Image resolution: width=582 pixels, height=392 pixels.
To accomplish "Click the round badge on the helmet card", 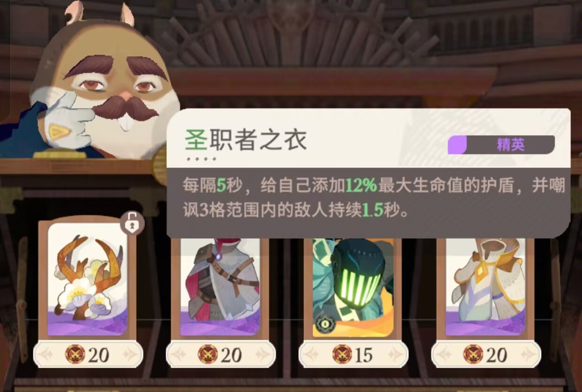I will 324,324.
